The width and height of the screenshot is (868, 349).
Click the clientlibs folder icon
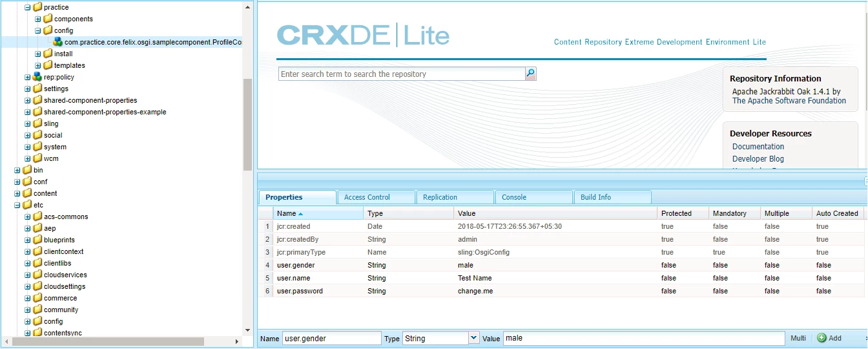coord(37,263)
